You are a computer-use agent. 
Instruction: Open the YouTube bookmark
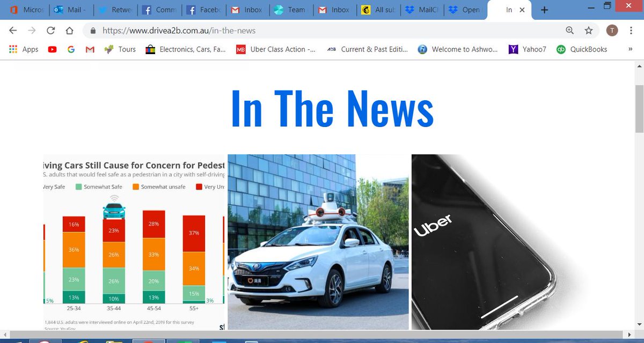click(x=52, y=49)
